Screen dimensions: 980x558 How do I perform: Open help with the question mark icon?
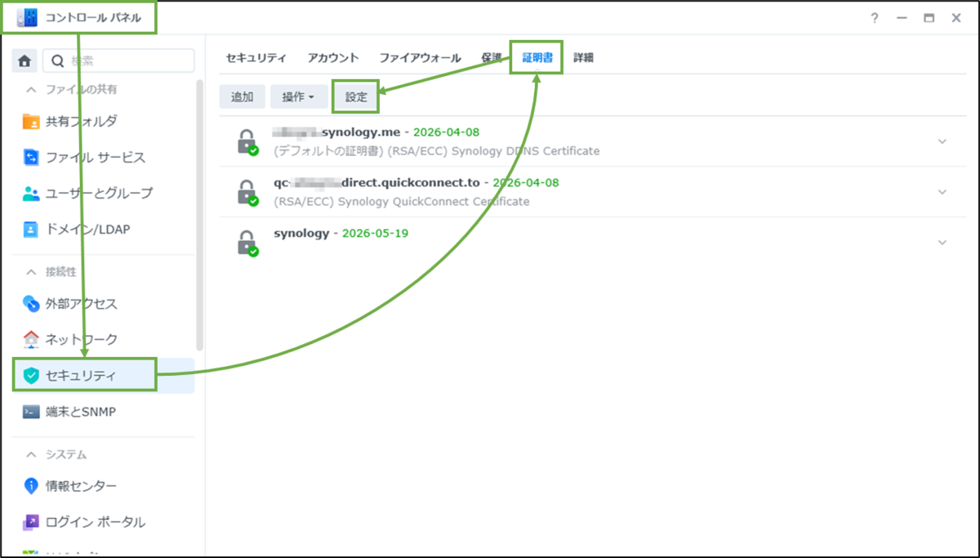click(x=875, y=17)
